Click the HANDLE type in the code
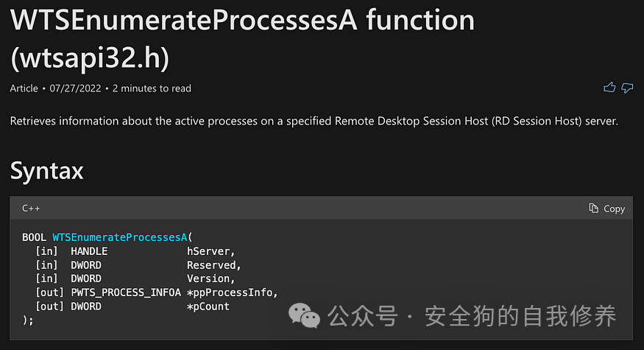 coord(88,251)
